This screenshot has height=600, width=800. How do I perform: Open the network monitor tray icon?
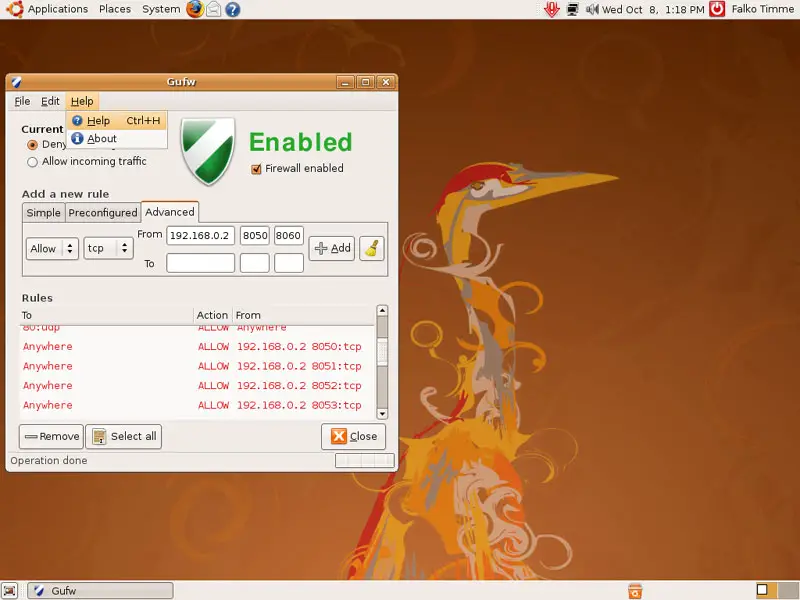point(572,9)
